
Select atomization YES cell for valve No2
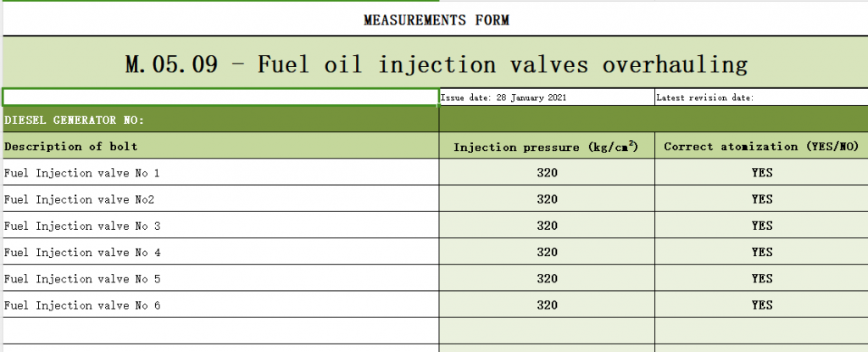click(761, 199)
